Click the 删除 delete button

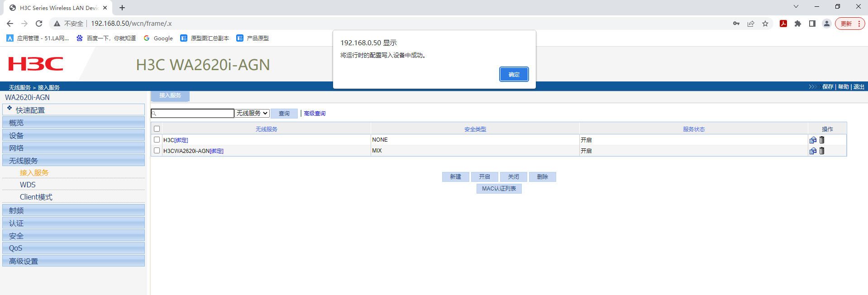coord(542,177)
